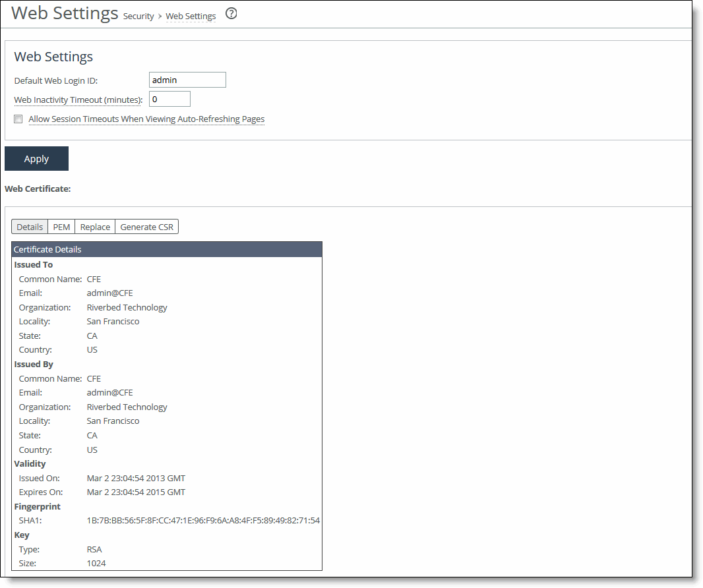This screenshot has height=588, width=703.
Task: Click the Default Web Login ID field
Action: coord(187,80)
